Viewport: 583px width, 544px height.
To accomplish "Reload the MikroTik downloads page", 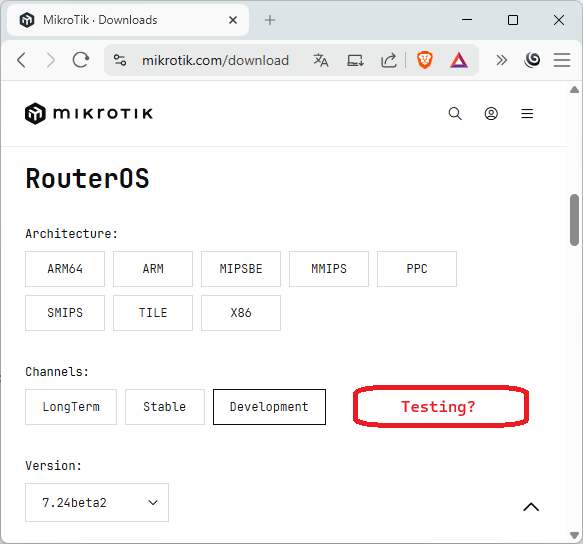I will (x=81, y=60).
